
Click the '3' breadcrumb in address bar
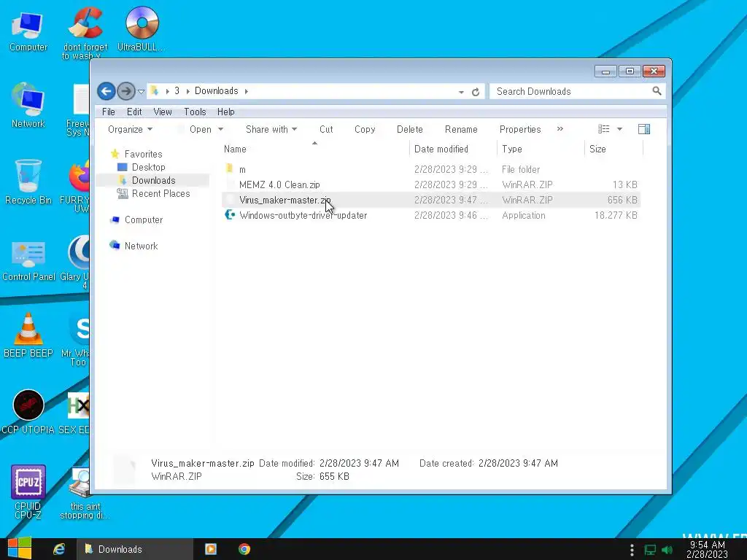point(177,91)
